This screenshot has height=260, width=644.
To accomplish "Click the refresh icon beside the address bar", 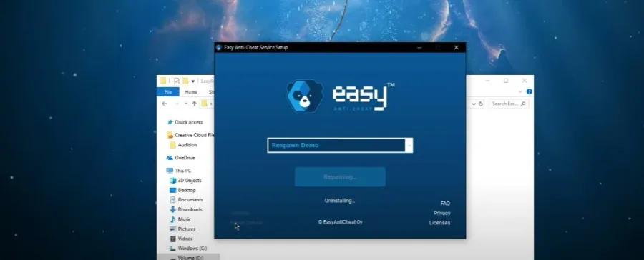I will [481, 104].
